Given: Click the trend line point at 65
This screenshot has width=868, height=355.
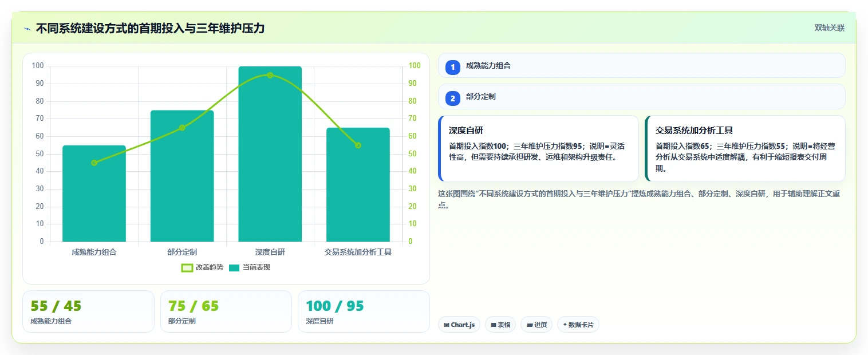Looking at the screenshot, I should (x=182, y=128).
